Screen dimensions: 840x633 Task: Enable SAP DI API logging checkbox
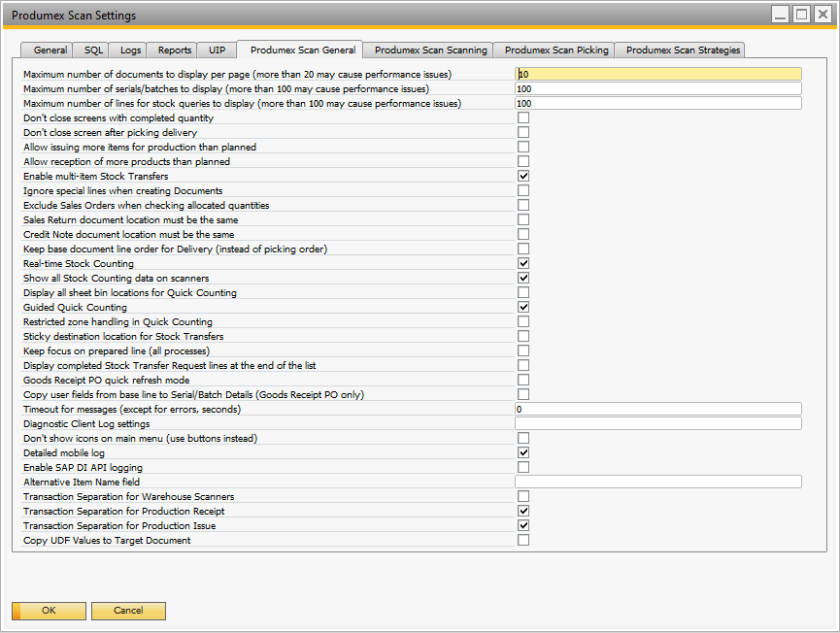(x=523, y=467)
